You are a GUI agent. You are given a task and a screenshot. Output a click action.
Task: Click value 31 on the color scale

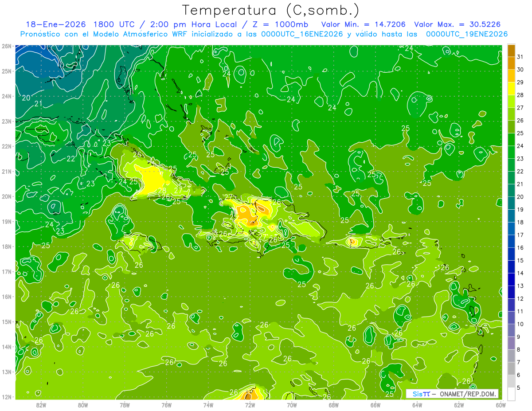coord(520,57)
